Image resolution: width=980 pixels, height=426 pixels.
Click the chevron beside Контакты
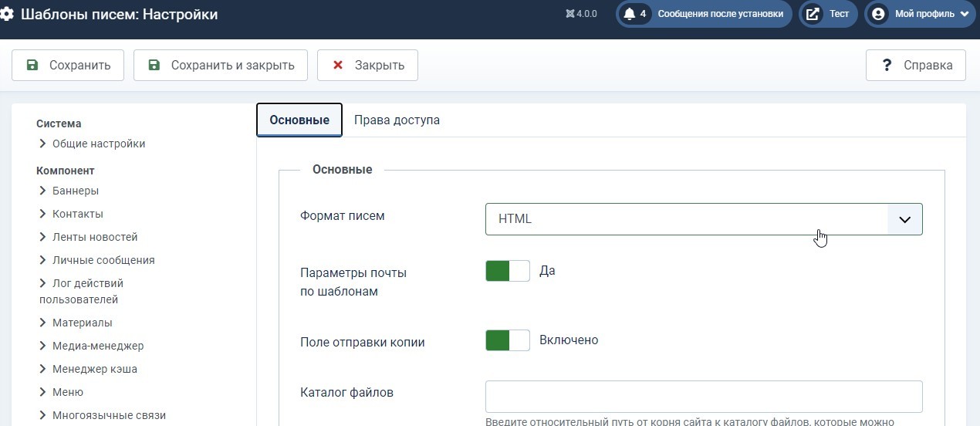[x=43, y=214]
